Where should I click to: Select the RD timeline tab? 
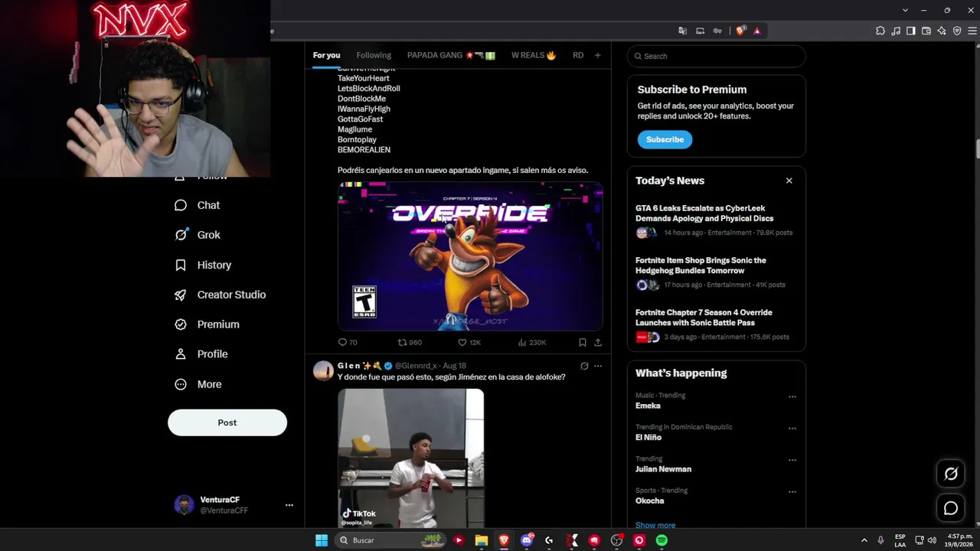[578, 55]
